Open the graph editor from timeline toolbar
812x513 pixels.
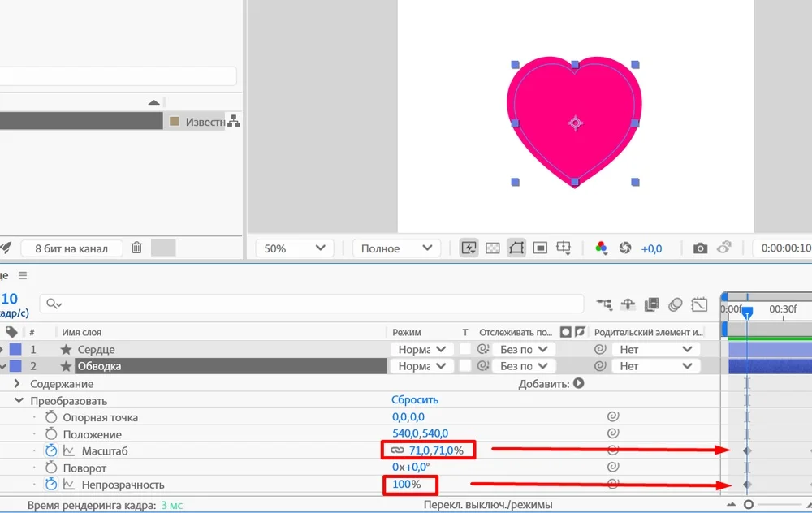[700, 305]
